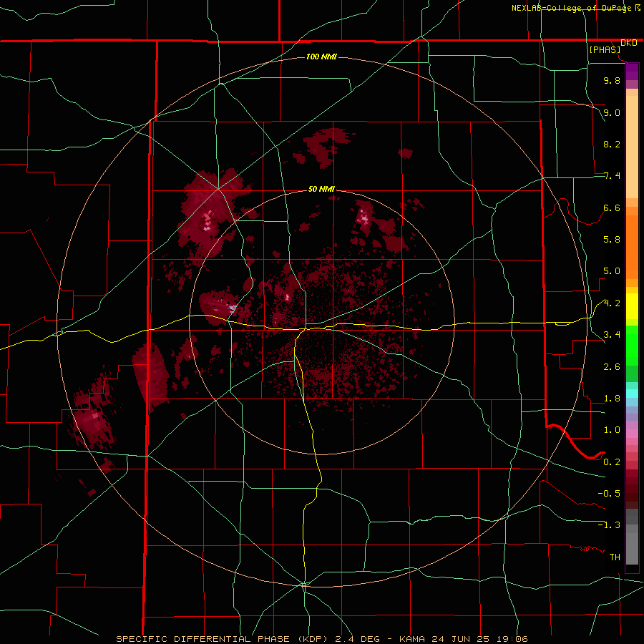Click the 5.8 legend value
The height and width of the screenshot is (644, 644).
point(612,239)
